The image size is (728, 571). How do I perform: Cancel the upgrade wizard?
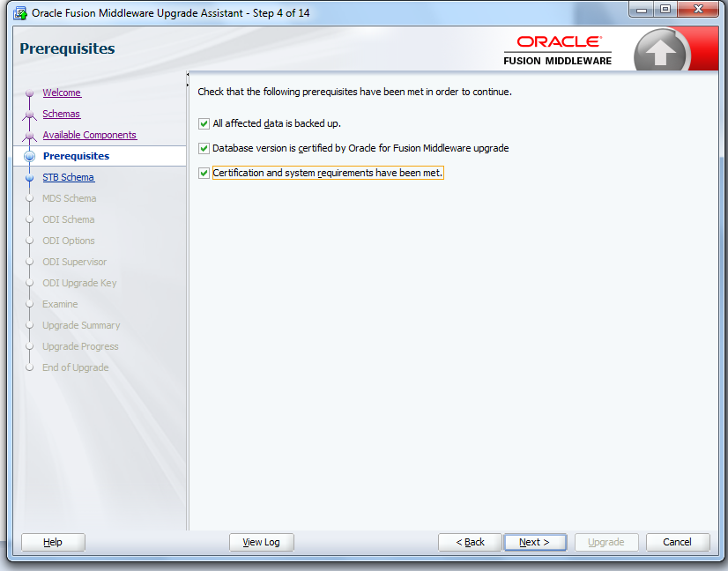click(x=678, y=542)
